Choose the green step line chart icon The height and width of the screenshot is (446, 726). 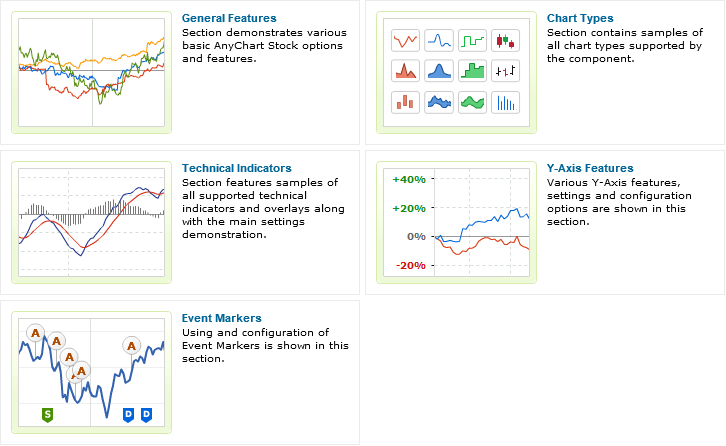coord(472,40)
